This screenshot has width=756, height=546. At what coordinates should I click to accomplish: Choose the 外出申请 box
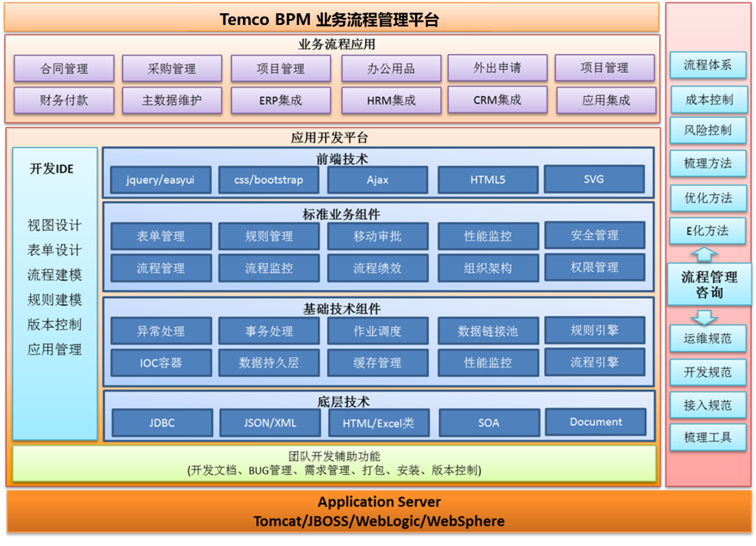(497, 67)
